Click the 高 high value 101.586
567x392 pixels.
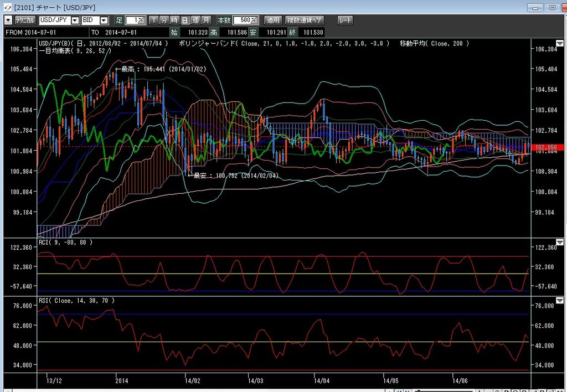pos(237,33)
